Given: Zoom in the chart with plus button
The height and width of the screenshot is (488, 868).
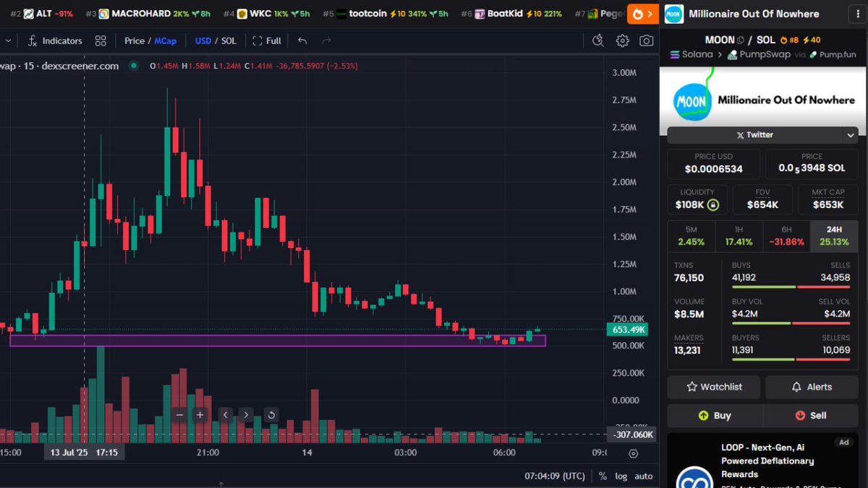Looking at the screenshot, I should [x=200, y=415].
